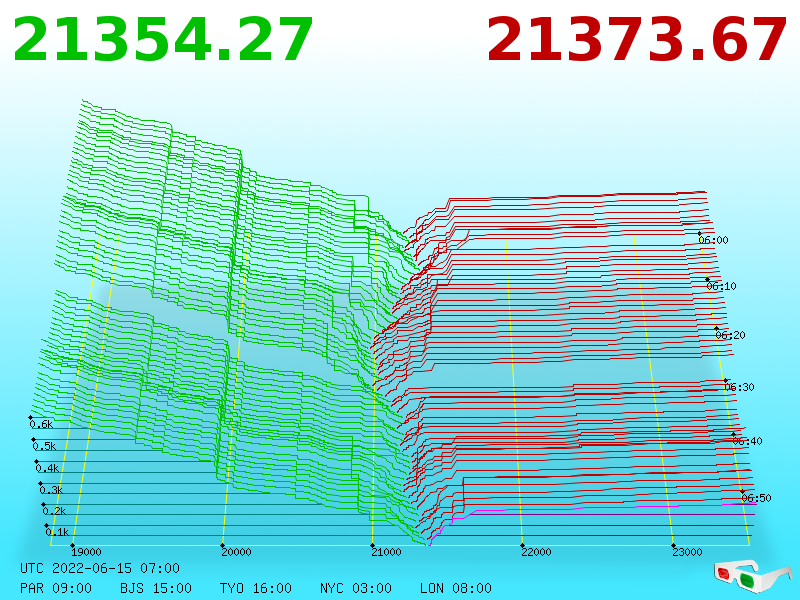Click the 06:20 time axis label

pos(730,335)
